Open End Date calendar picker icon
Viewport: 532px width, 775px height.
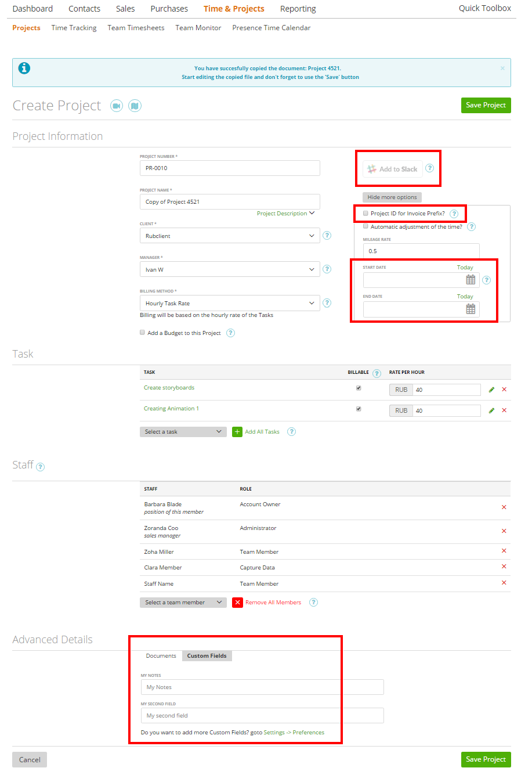point(471,309)
